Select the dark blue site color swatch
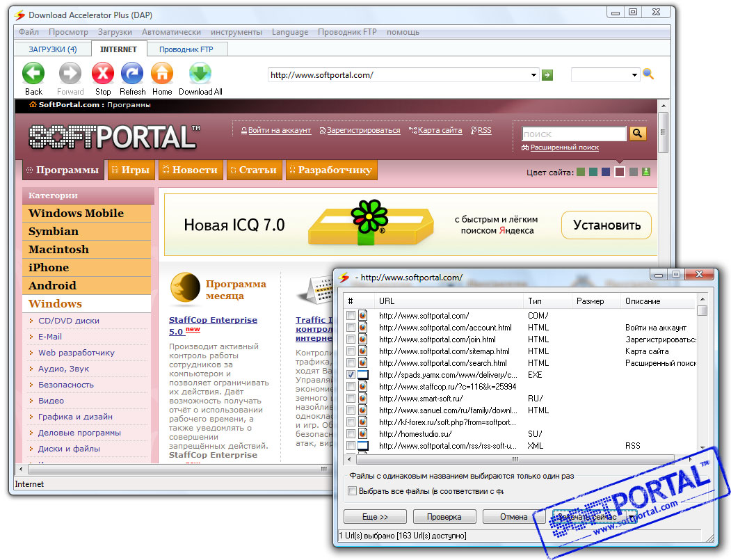Image resolution: width=731 pixels, height=560 pixels. [606, 172]
